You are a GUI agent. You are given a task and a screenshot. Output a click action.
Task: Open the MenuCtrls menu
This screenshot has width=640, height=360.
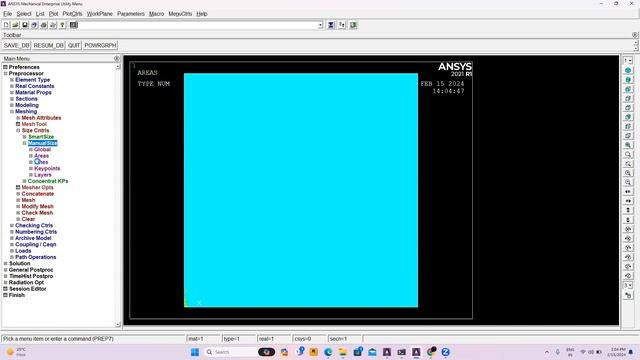[180, 14]
